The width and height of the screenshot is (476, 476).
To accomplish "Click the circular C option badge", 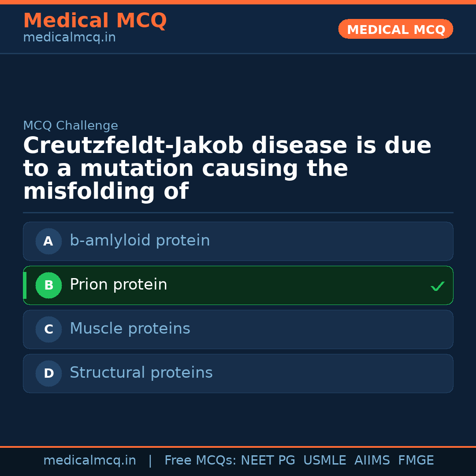I will pyautogui.click(x=48, y=329).
